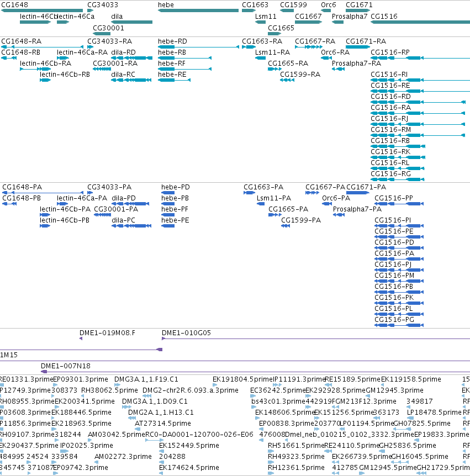The width and height of the screenshot is (470, 476).
Task: Click the 'CG1599' gene label
Action: pos(293,5)
